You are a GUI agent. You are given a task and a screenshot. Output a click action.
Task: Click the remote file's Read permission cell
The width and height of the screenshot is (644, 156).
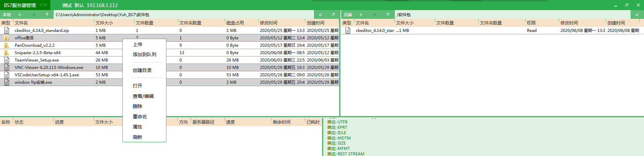[532, 30]
